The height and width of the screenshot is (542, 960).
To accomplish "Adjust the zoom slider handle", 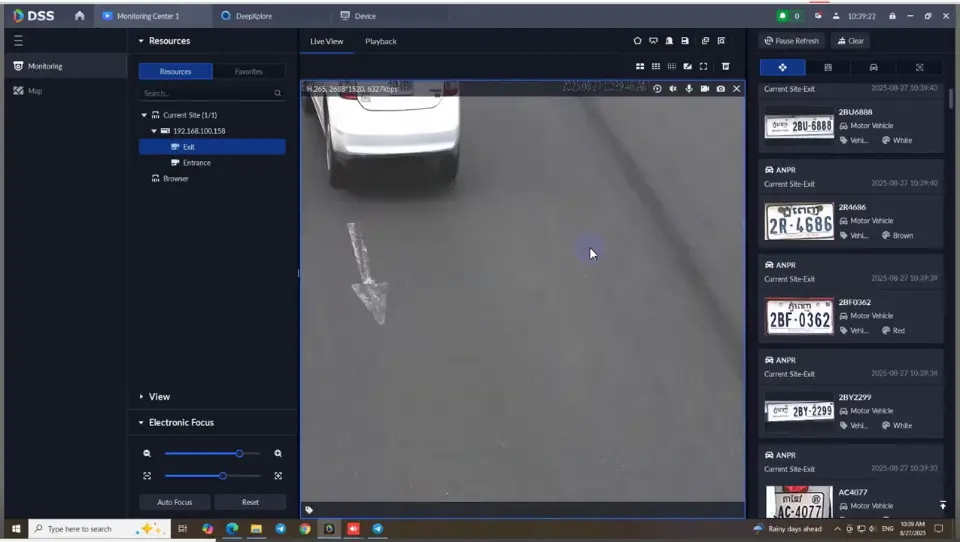I will point(239,453).
